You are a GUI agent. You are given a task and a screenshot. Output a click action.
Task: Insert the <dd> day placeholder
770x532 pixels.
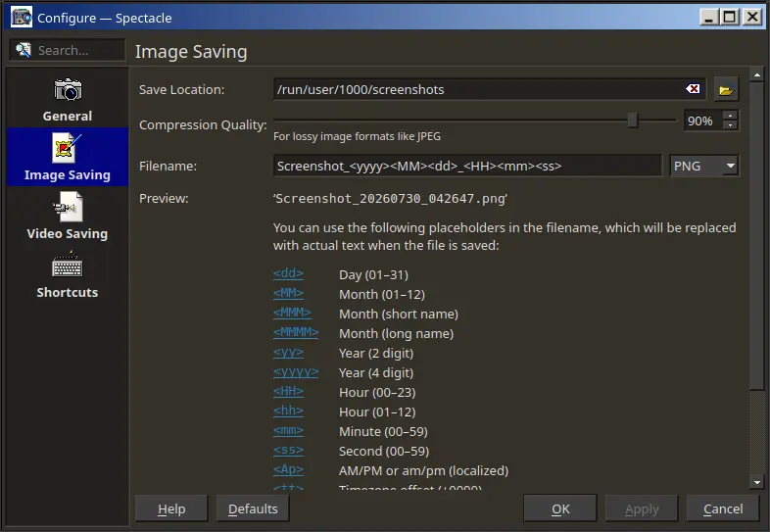288,273
